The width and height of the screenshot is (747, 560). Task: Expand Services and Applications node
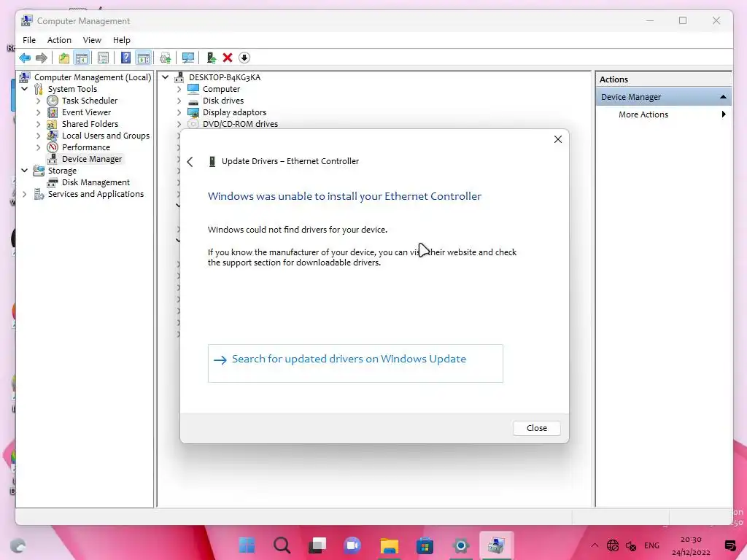coord(24,194)
